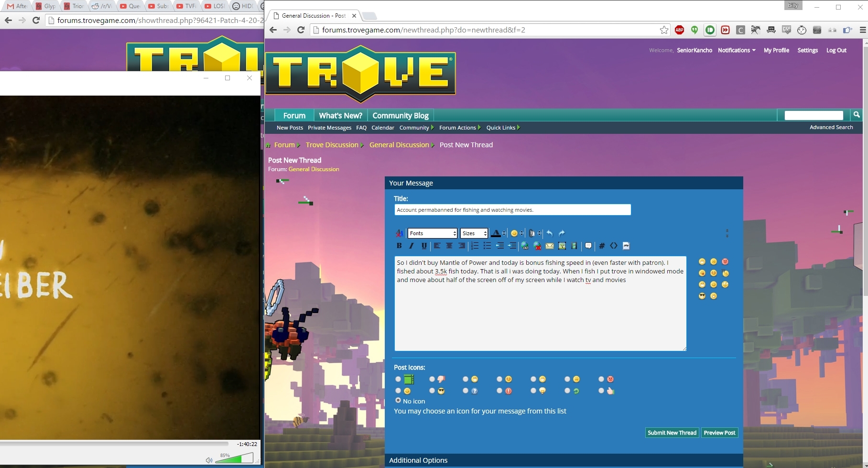This screenshot has width=868, height=468.
Task: Open My Profile page
Action: tap(776, 50)
